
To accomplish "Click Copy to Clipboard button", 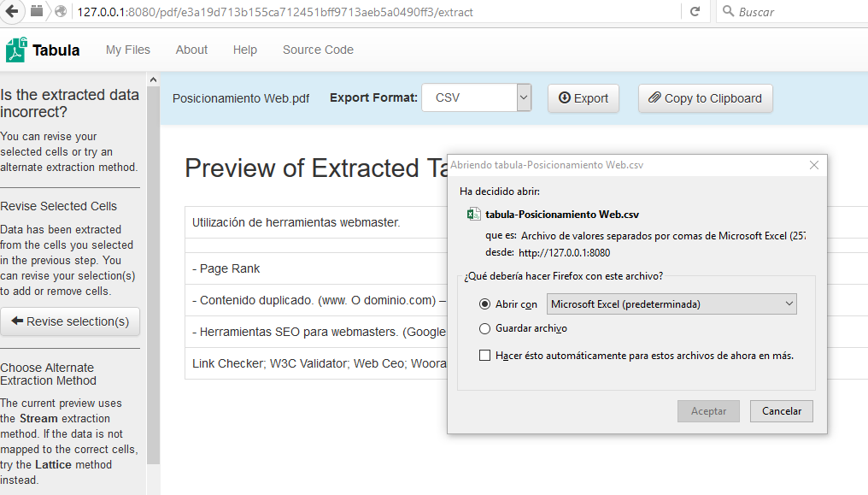I will [x=706, y=98].
